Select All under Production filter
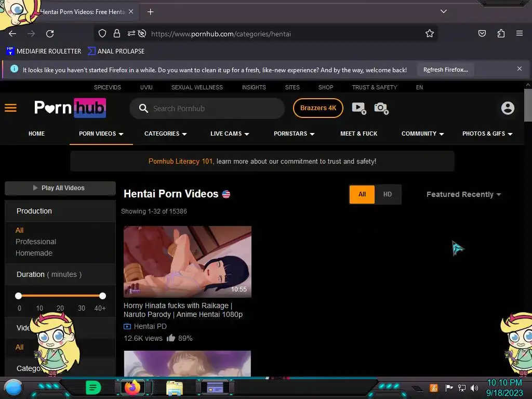This screenshot has width=532, height=399. tap(19, 230)
